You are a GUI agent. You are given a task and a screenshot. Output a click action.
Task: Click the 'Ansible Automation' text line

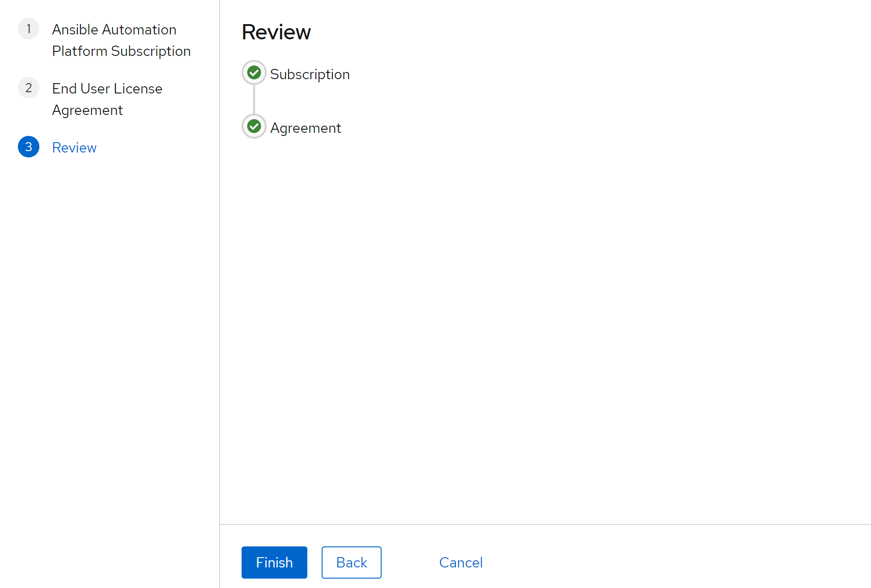(114, 30)
